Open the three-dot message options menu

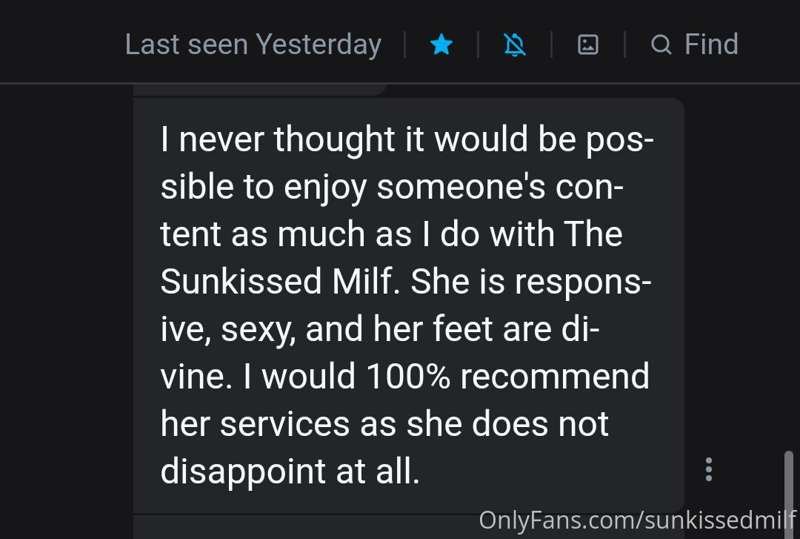[709, 469]
